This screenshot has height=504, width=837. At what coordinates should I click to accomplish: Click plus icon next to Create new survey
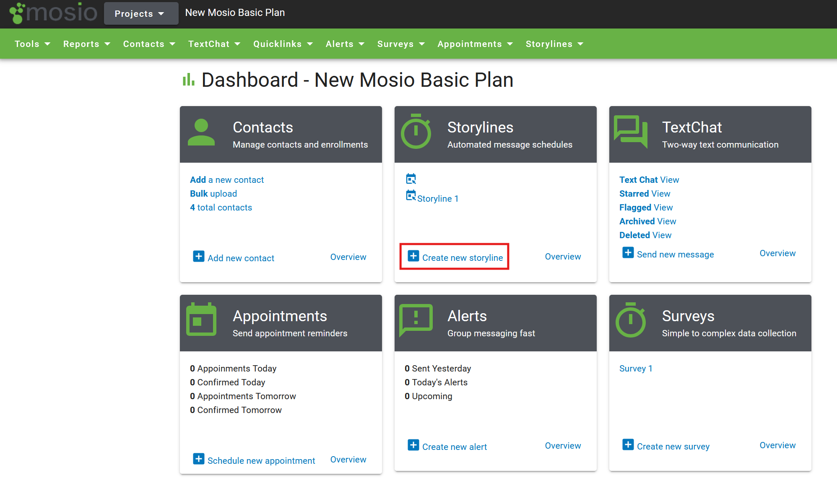(x=628, y=444)
